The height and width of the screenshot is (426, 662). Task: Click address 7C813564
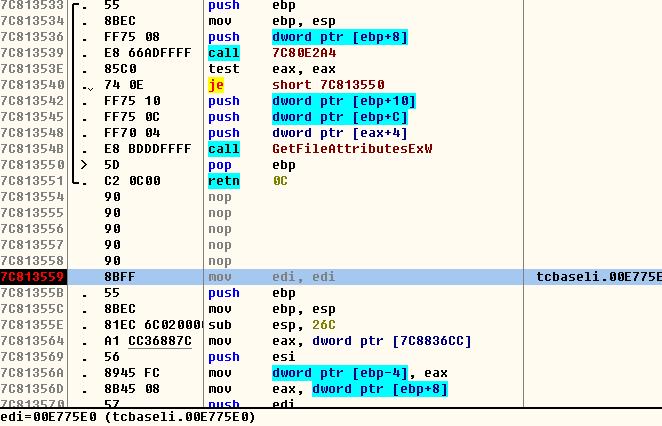click(x=33, y=341)
